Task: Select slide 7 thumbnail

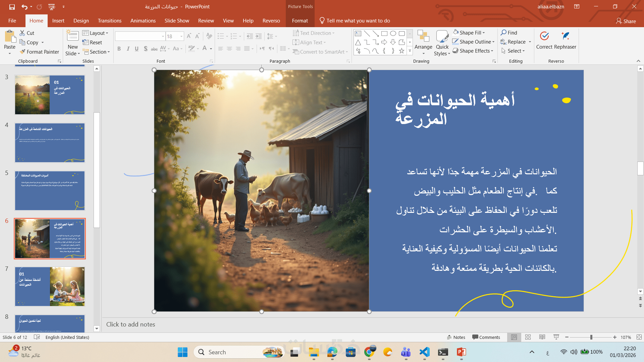Action: click(x=50, y=287)
